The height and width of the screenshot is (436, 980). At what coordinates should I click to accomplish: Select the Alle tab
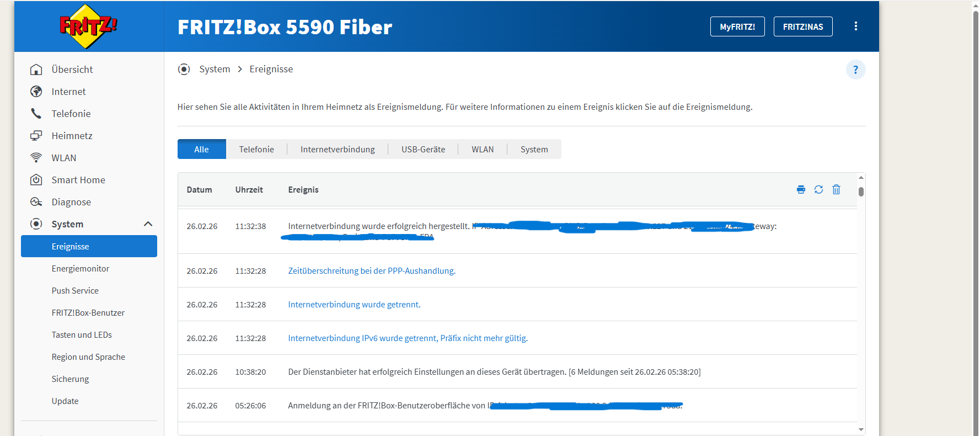click(202, 149)
